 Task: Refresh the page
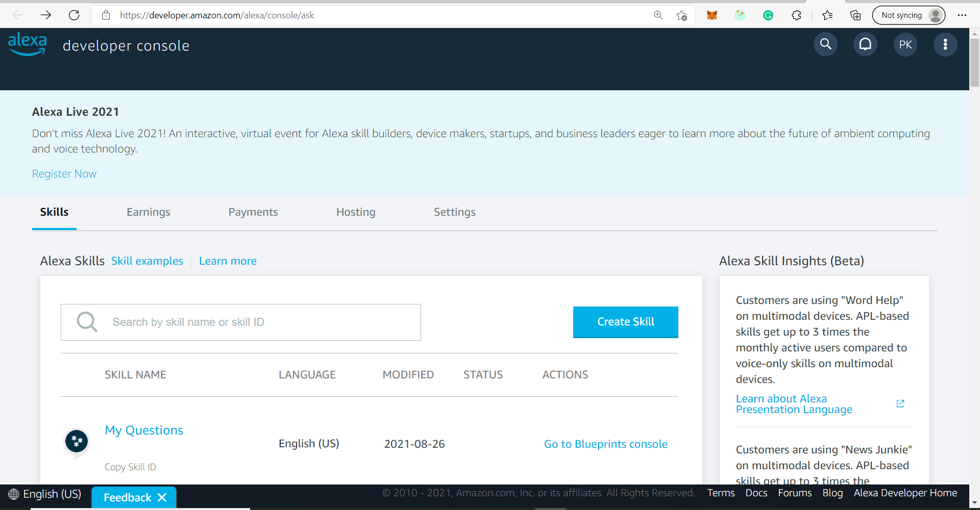tap(74, 15)
